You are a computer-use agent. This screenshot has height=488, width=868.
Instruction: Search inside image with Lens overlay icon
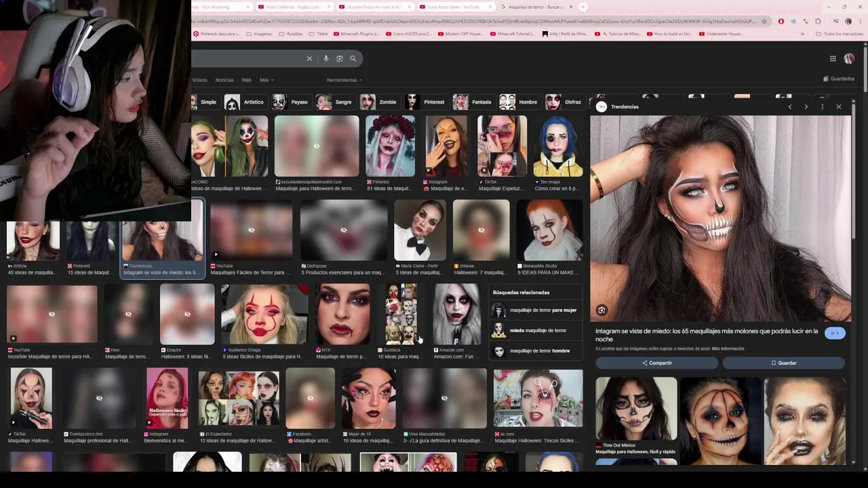pyautogui.click(x=601, y=310)
